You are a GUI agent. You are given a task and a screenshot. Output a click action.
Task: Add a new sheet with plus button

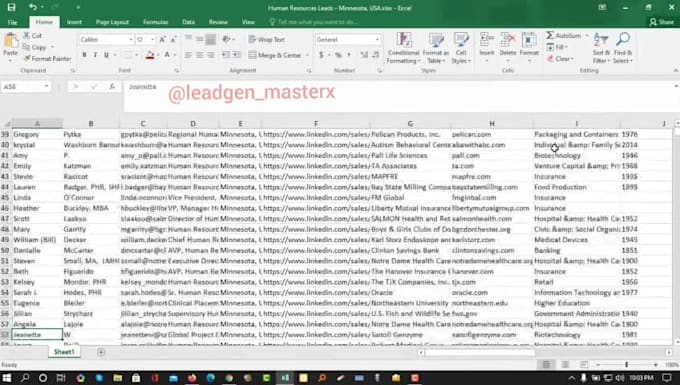coord(101,352)
